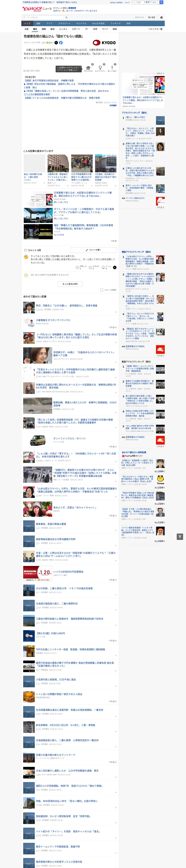Open 男児、同級生に「父が大嫌い」 article
The image size is (186, 868).
(66, 306)
